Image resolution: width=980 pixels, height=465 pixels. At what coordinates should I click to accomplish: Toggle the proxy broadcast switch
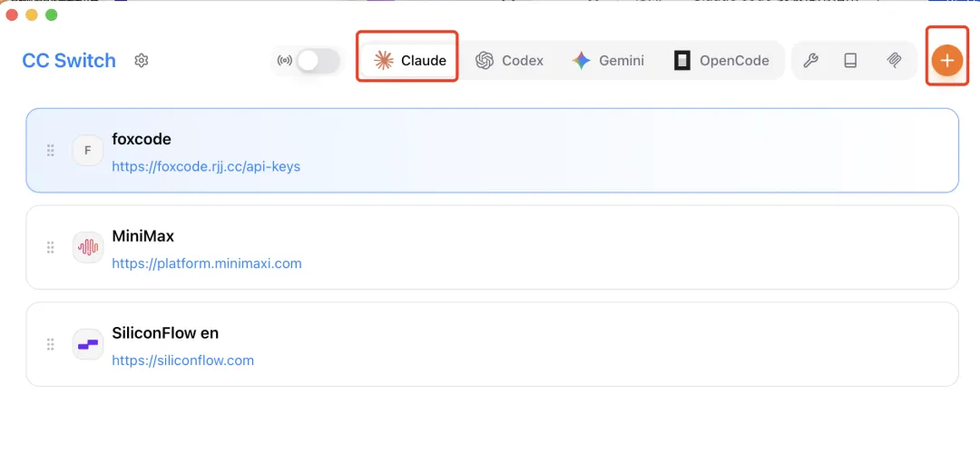point(318,61)
